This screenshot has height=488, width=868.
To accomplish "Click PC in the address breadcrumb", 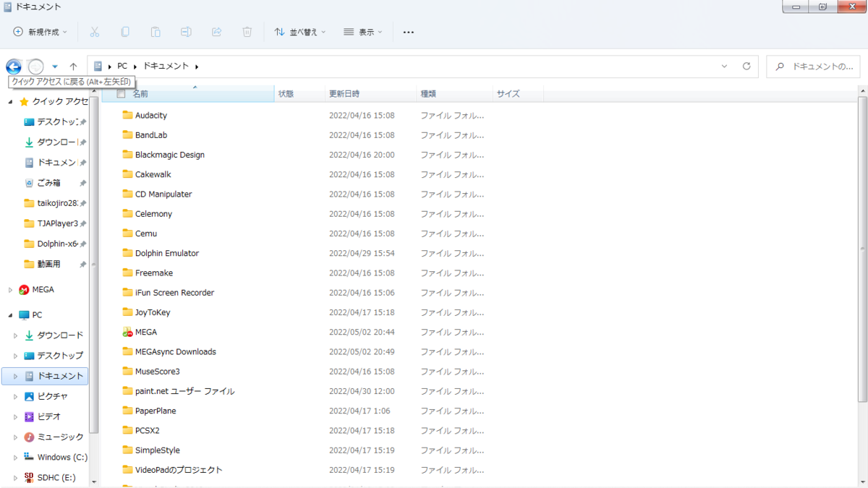I will coord(122,66).
